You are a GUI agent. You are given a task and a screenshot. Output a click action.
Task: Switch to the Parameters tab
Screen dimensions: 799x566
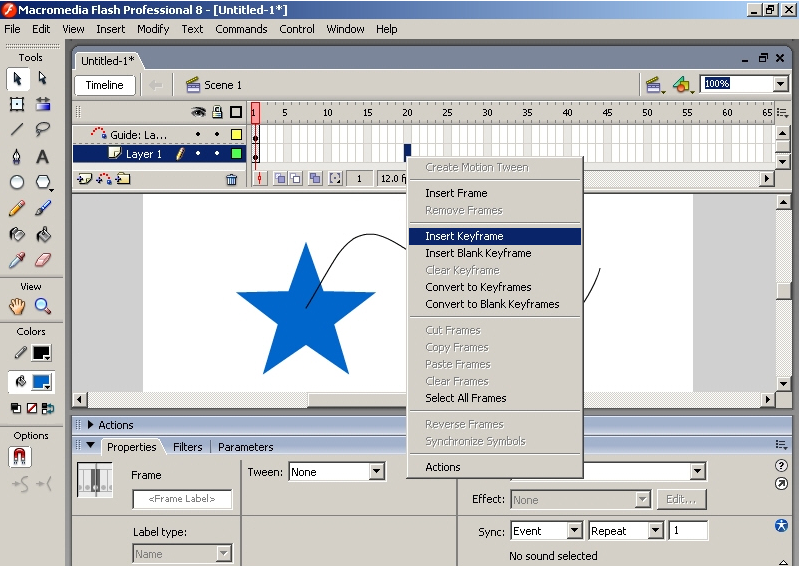tap(246, 447)
